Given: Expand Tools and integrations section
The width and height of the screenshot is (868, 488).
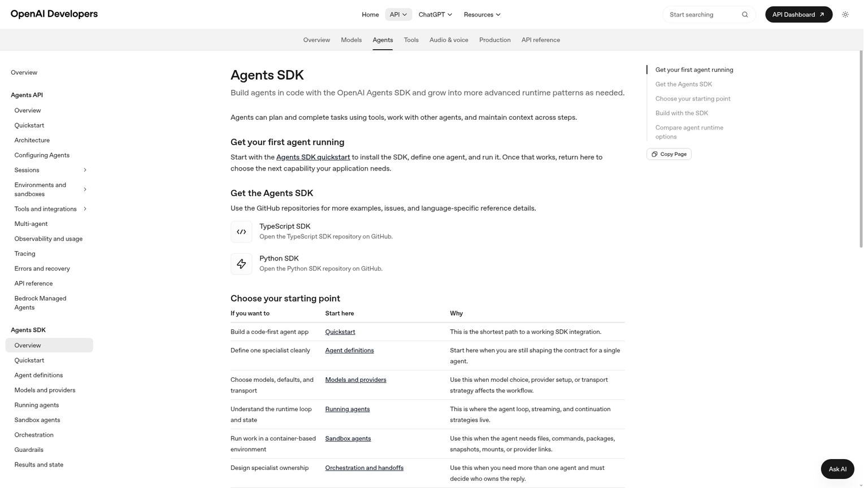Looking at the screenshot, I should [85, 209].
